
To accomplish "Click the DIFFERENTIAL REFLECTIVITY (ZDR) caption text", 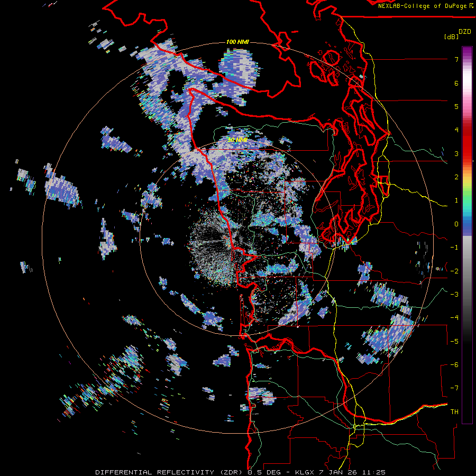I will (x=170, y=472).
